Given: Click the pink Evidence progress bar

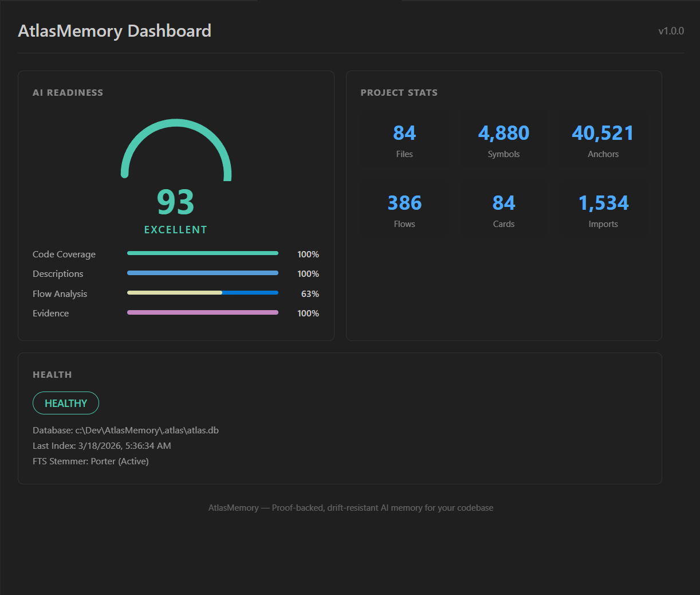Looking at the screenshot, I should point(202,312).
